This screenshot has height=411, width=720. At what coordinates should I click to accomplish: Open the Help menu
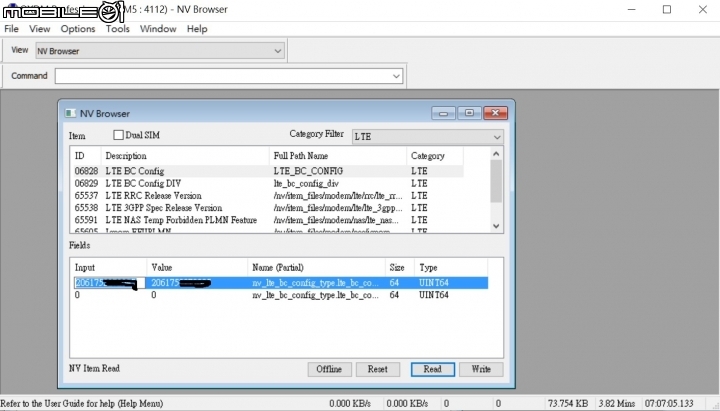(x=197, y=28)
